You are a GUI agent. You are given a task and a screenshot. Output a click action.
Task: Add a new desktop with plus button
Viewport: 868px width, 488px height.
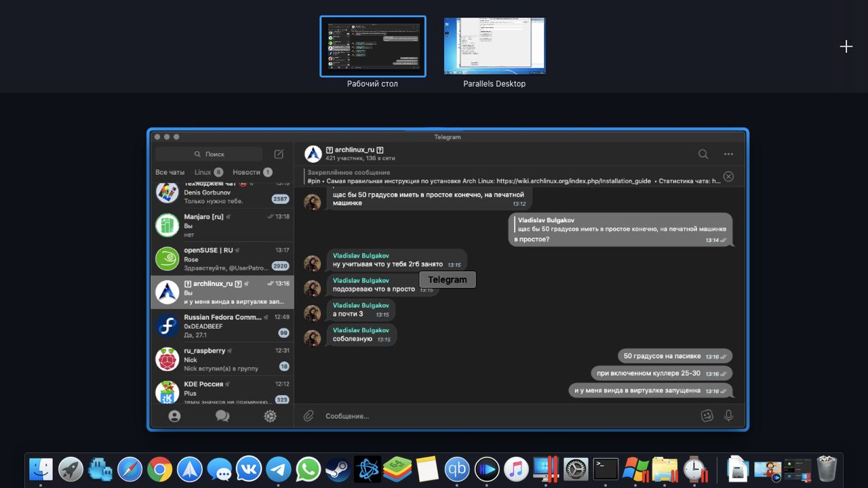tap(846, 46)
